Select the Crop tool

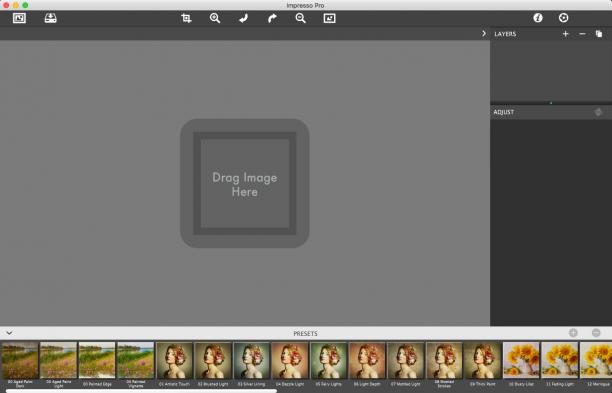pos(186,18)
